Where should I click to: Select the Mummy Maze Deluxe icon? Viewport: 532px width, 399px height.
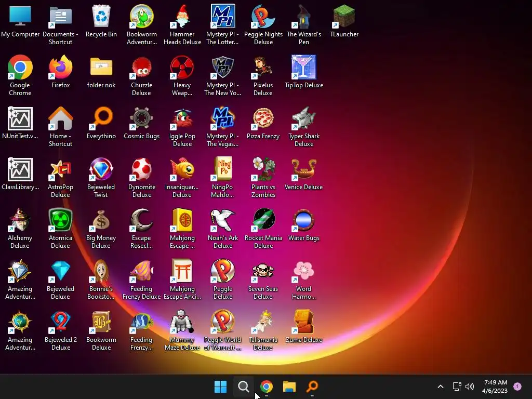click(x=182, y=321)
